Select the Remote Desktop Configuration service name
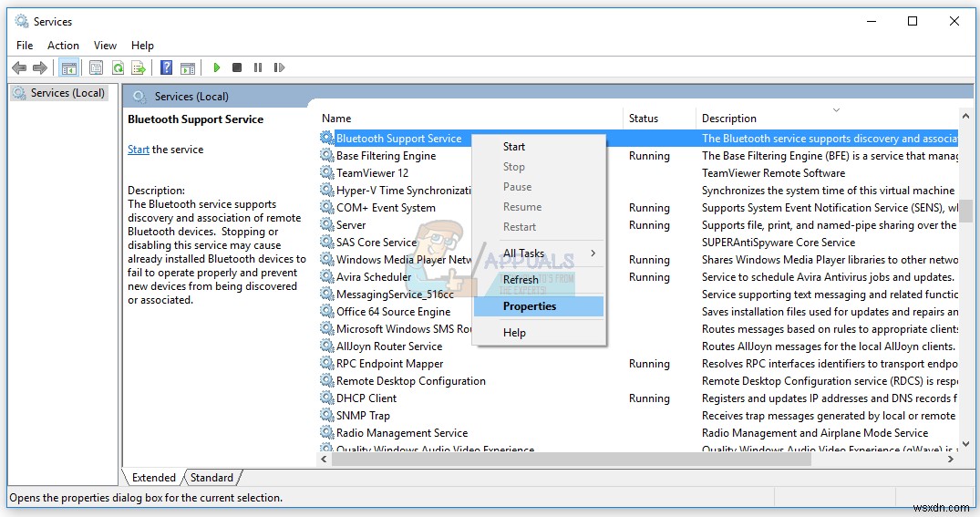 [x=410, y=381]
